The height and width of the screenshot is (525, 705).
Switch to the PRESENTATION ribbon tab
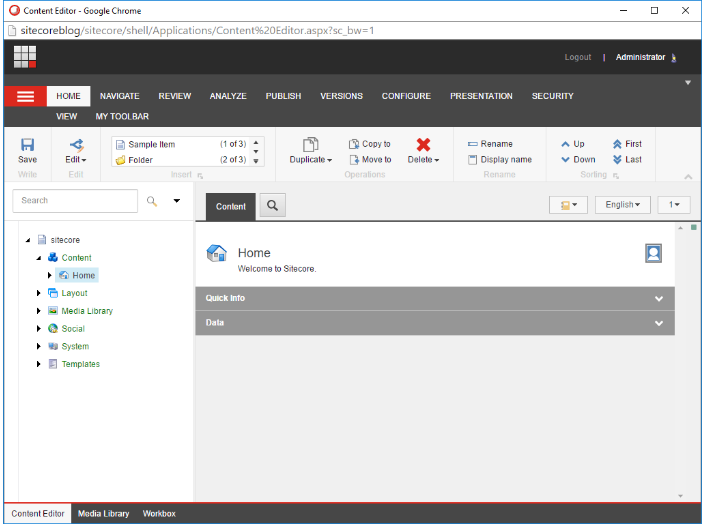tap(481, 96)
